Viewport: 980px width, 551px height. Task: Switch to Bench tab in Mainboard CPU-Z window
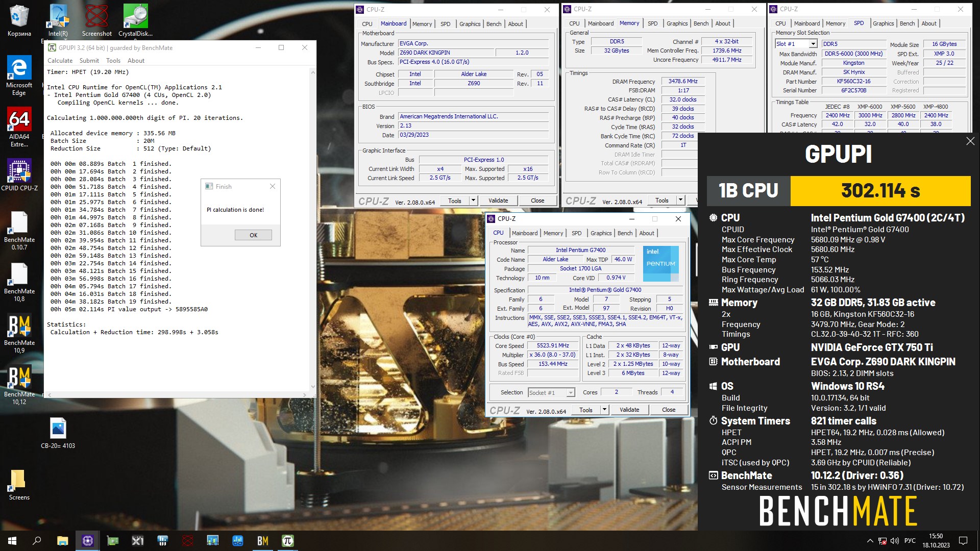[x=494, y=24]
